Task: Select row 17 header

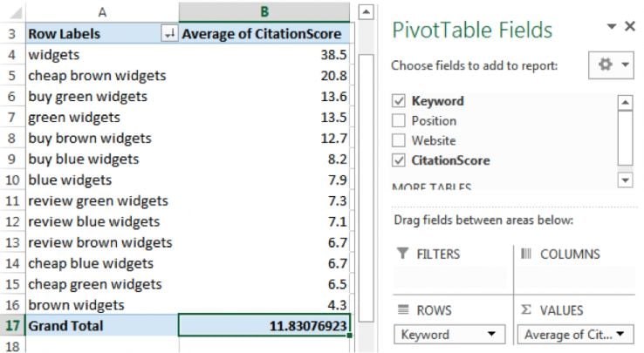Action: 11,326
